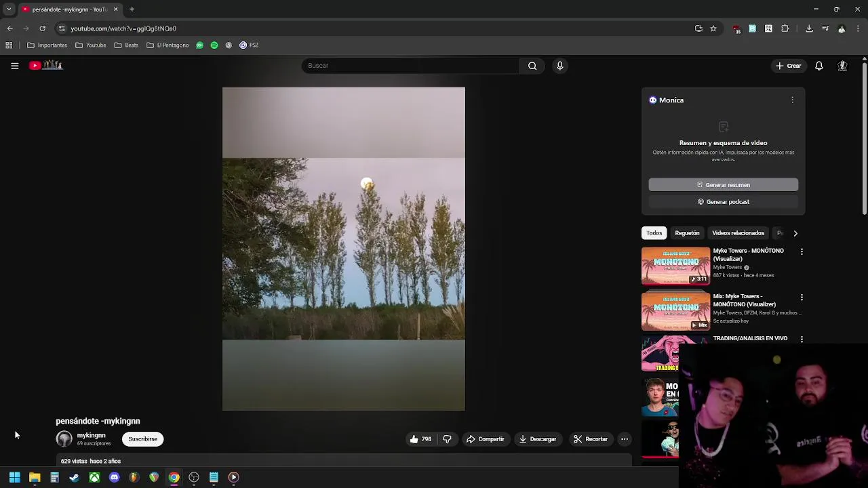Reload the current page

coord(42,28)
